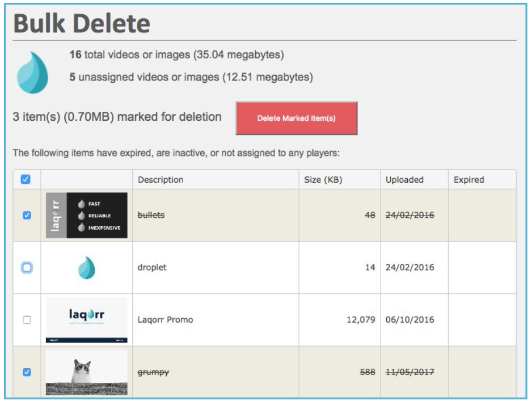Open the grumpy cat thumbnail
532x405 pixels.
pos(87,372)
